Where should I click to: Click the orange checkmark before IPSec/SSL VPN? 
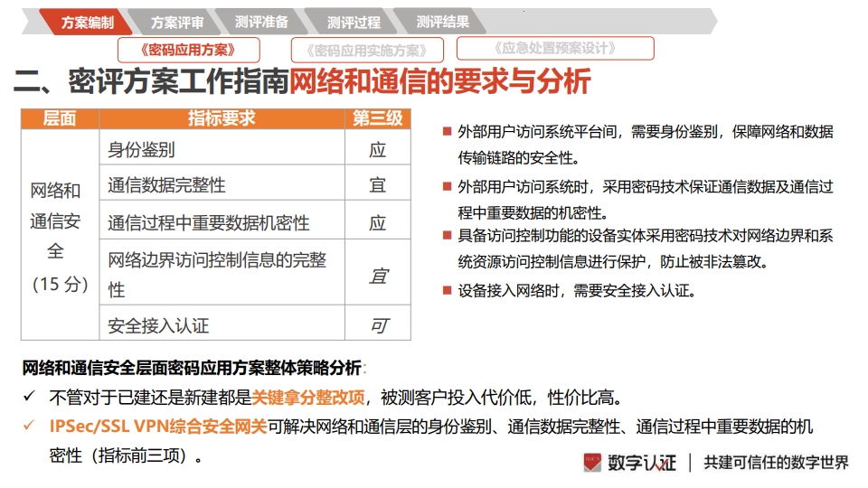pyautogui.click(x=30, y=426)
